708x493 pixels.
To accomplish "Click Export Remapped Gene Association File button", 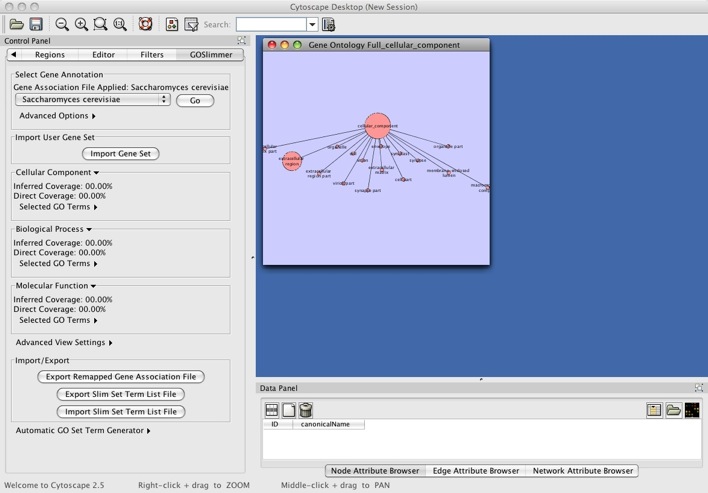I will click(x=121, y=377).
